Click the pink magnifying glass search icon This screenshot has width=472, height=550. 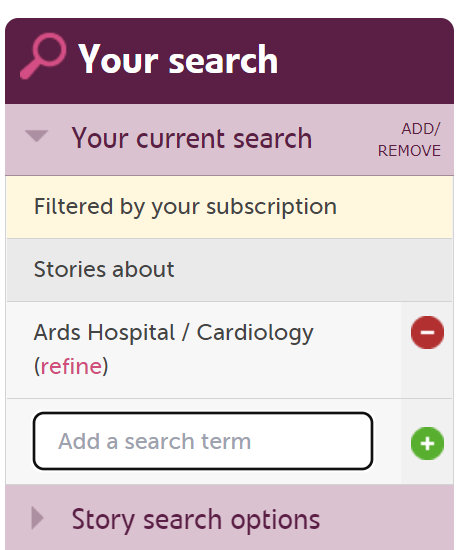pyautogui.click(x=43, y=56)
